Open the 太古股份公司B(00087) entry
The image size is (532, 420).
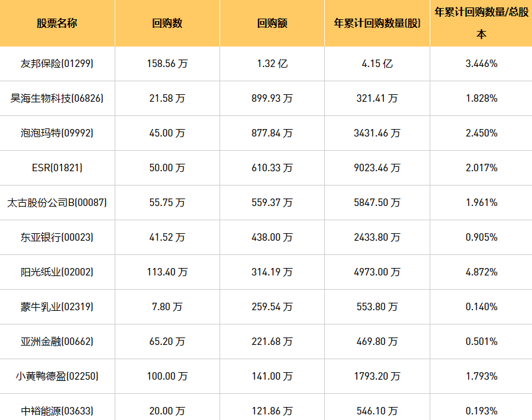pos(57,202)
